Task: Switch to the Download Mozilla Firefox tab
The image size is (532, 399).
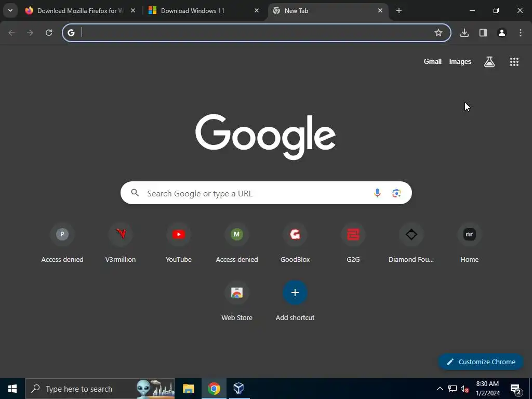Action: point(79,10)
